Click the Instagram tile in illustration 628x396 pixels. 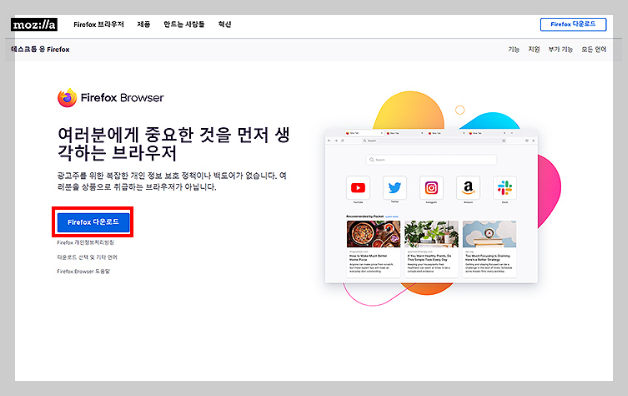pyautogui.click(x=431, y=187)
